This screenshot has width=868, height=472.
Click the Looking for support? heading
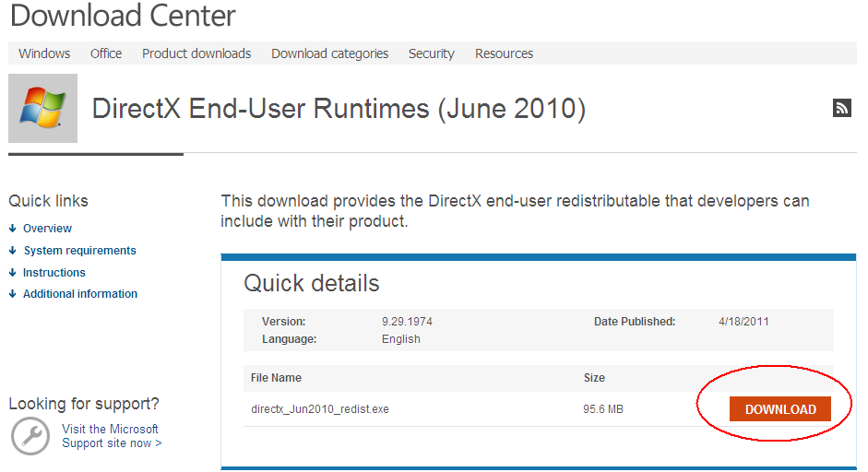pos(84,404)
